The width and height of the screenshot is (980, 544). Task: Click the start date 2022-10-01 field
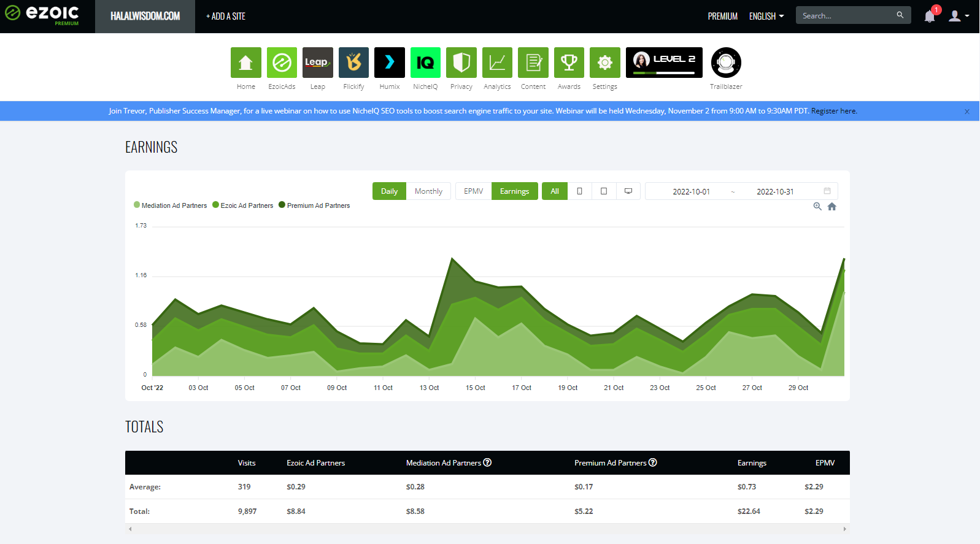tap(691, 192)
